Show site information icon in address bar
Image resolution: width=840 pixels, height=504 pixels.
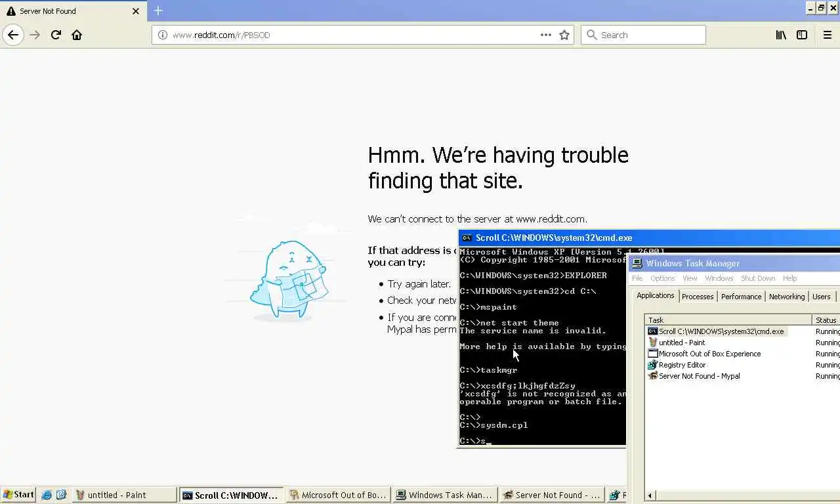[x=163, y=35]
